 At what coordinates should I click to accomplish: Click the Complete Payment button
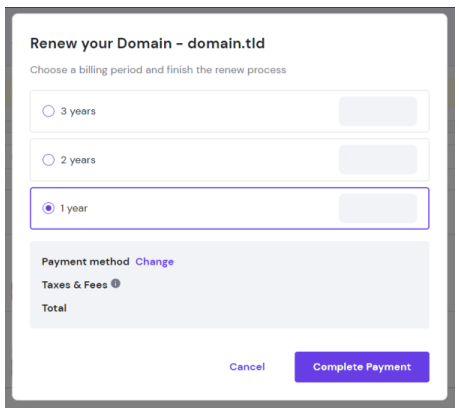point(362,367)
